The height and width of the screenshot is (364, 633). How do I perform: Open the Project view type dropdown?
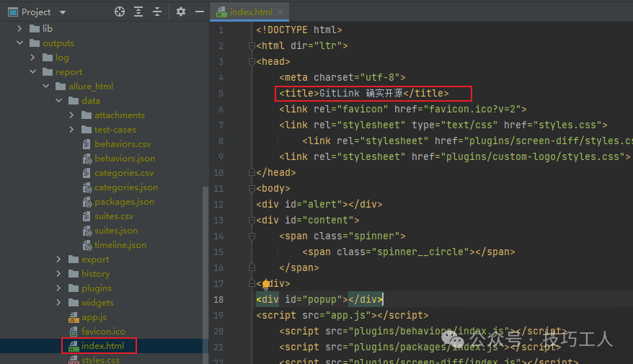pos(62,12)
